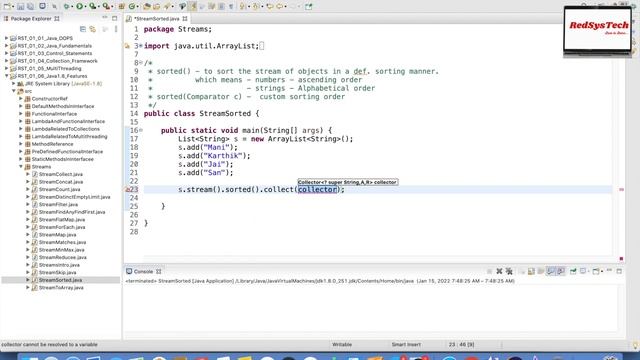The height and width of the screenshot is (360, 640).
Task: Toggle Mark Occurrences highlighter in toolbar
Action: point(193,6)
